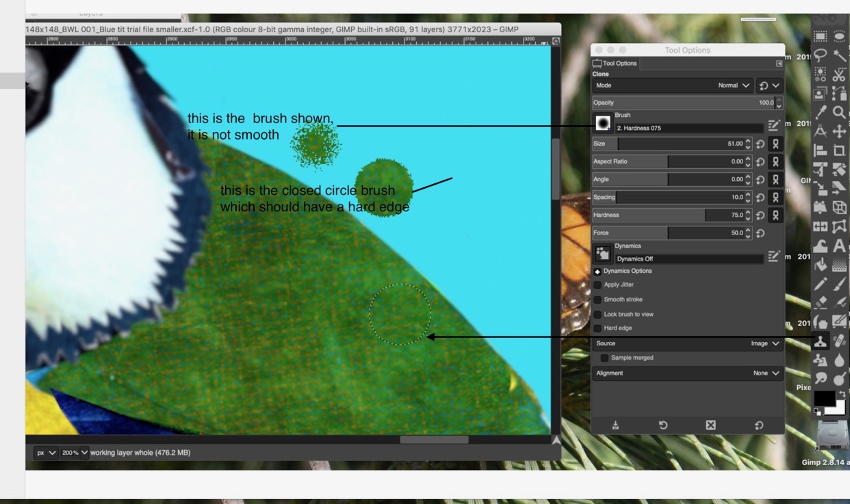Enable the Sample merged checkbox
The width and height of the screenshot is (850, 504).
(x=604, y=358)
